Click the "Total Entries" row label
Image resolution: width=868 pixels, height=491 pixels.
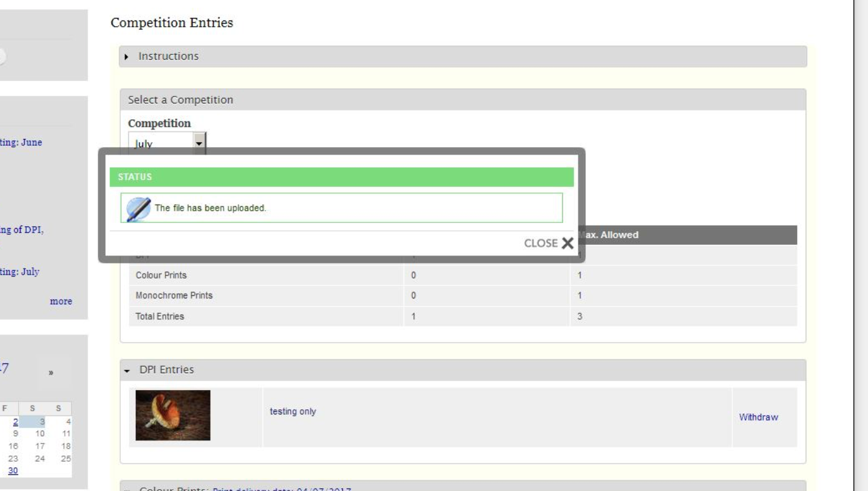click(160, 316)
